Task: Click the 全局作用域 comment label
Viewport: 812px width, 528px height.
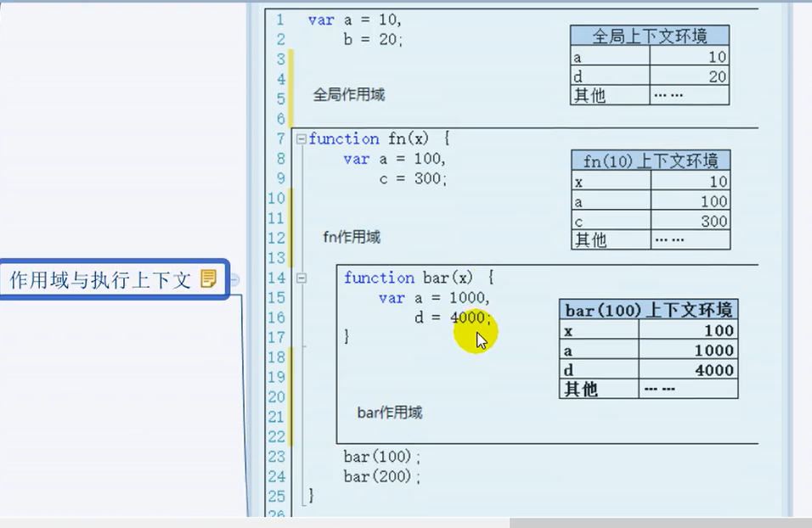Action: (x=349, y=94)
